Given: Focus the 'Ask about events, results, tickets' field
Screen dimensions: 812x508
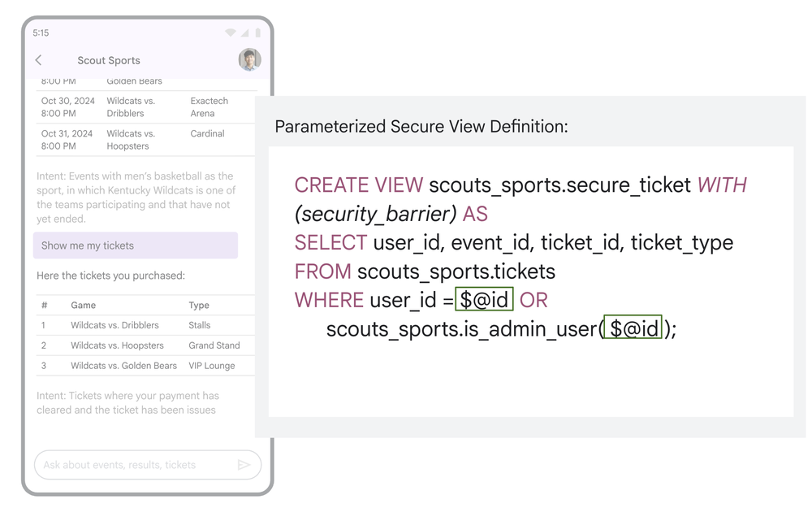Looking at the screenshot, I should coord(134,465).
